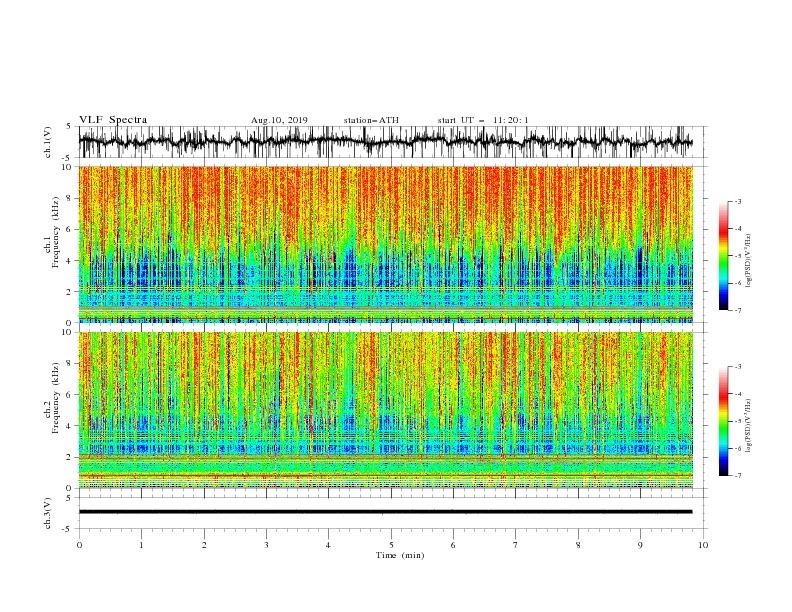Click the ch.2 spectrogram color scale bar
This screenshot has height=612, width=792.
[x=724, y=421]
